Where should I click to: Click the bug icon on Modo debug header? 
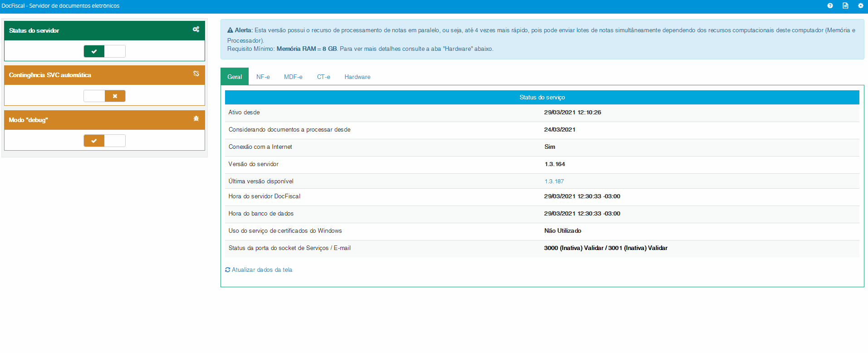pyautogui.click(x=196, y=118)
